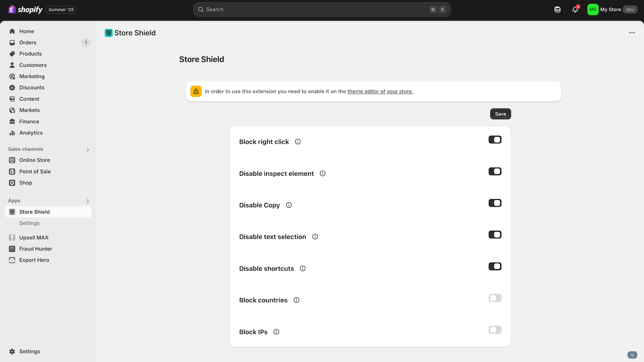Disable the Block right click toggle
The height and width of the screenshot is (362, 644).
(x=495, y=140)
